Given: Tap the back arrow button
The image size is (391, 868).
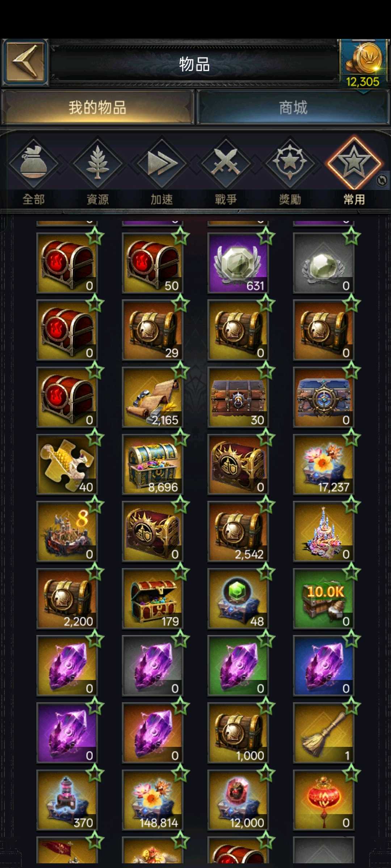Looking at the screenshot, I should (x=25, y=62).
